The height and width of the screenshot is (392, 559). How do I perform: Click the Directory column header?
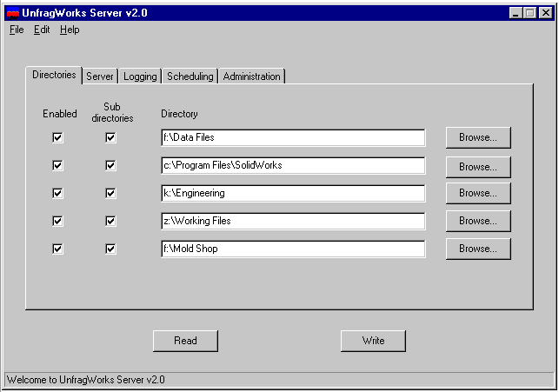(179, 114)
